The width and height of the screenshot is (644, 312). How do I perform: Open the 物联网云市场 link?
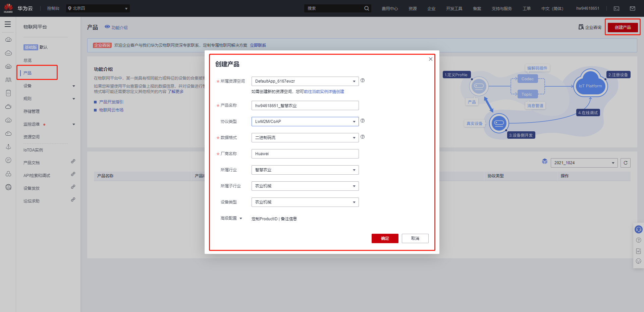pyautogui.click(x=111, y=110)
